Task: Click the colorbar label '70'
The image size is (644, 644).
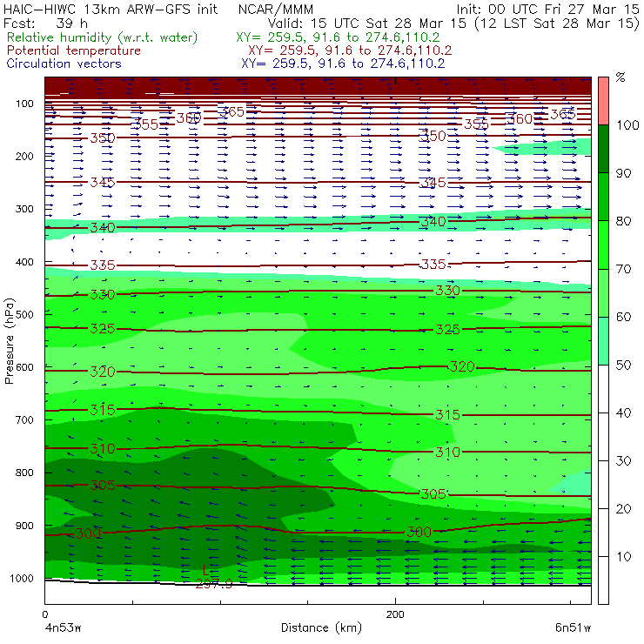Action: 623,269
